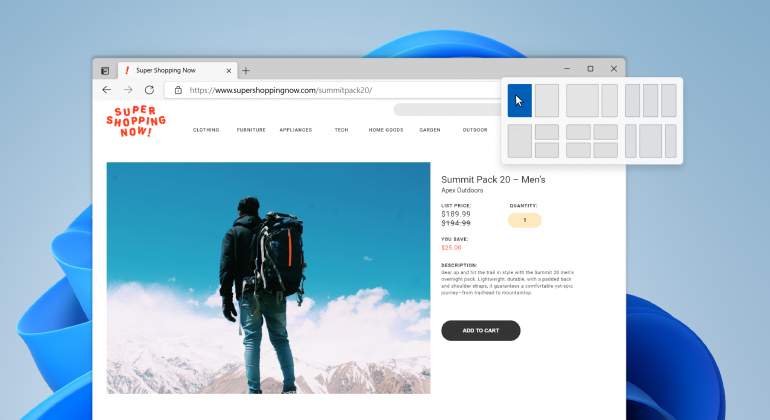This screenshot has height=420, width=770.
Task: Snap to wide left zone of two-thirds layout
Action: click(x=582, y=100)
